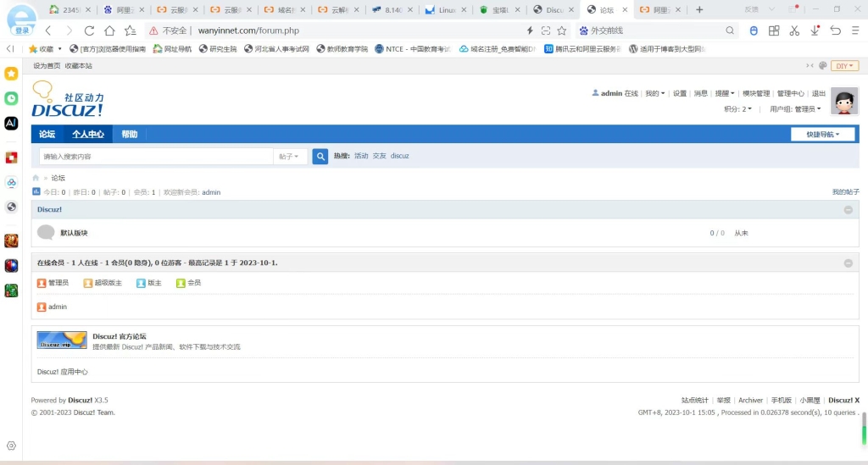Click the hot search word 活动
The image size is (868, 465).
click(x=361, y=156)
